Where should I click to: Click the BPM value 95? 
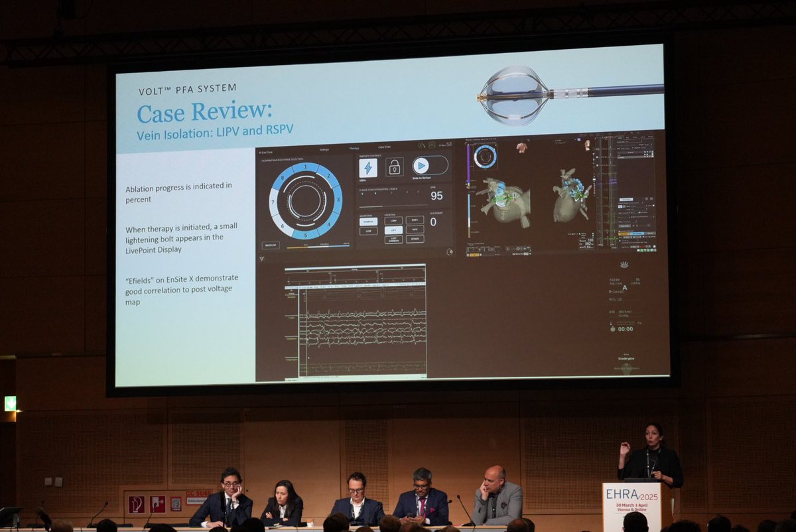coord(436,196)
